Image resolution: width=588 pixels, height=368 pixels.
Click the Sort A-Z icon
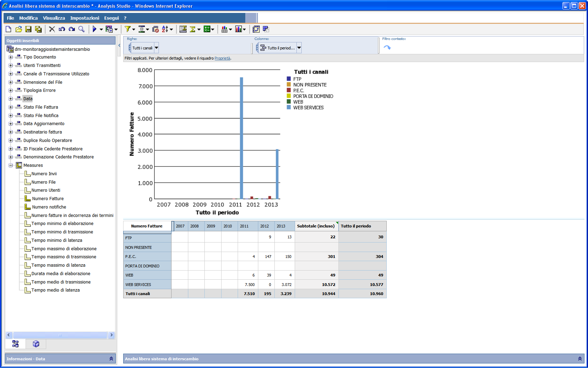click(165, 29)
